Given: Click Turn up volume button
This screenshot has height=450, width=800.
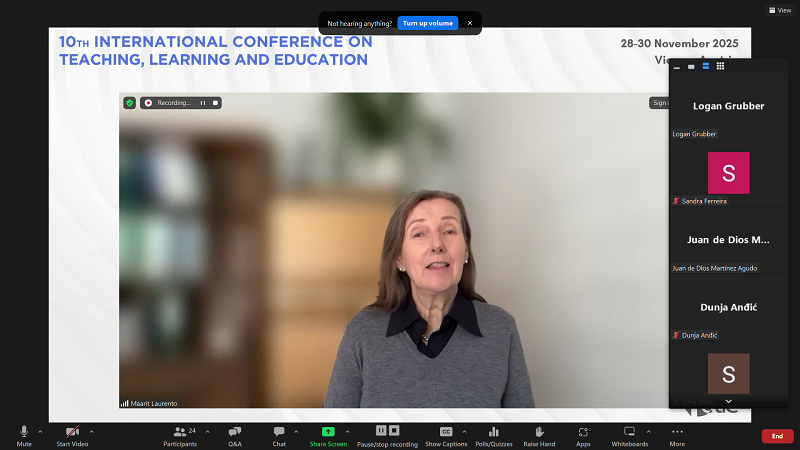Looking at the screenshot, I should pyautogui.click(x=427, y=23).
